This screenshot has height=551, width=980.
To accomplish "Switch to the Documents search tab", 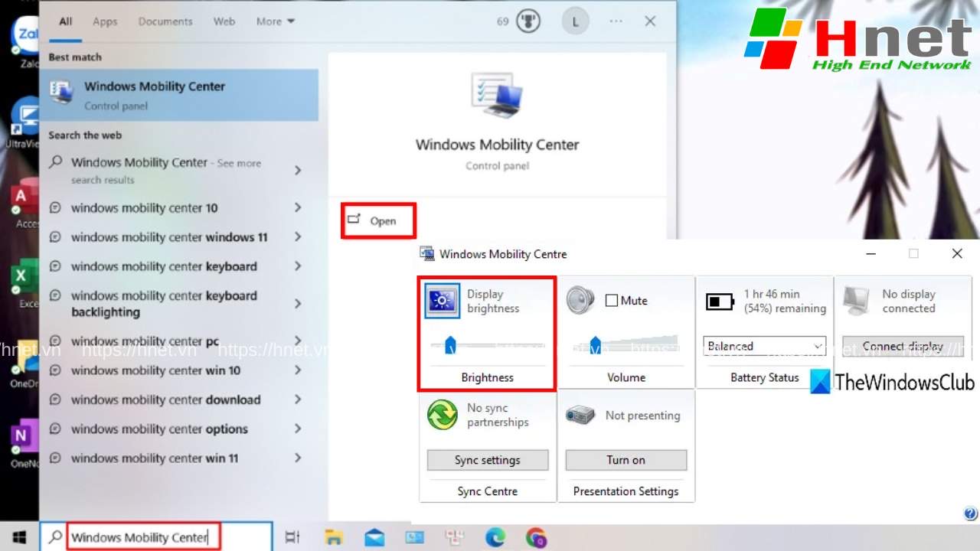I will click(x=165, y=21).
